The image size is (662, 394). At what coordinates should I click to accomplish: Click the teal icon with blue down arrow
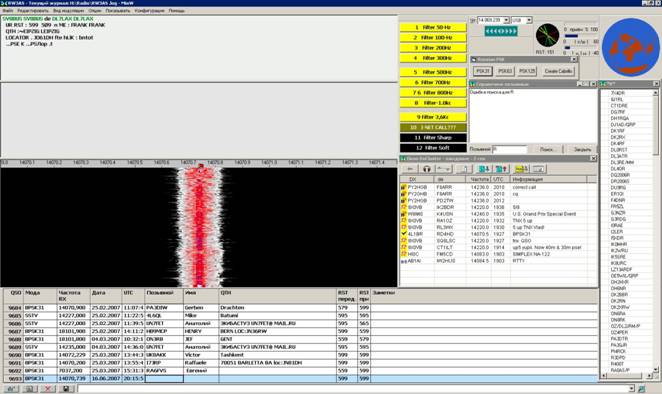pos(483,169)
